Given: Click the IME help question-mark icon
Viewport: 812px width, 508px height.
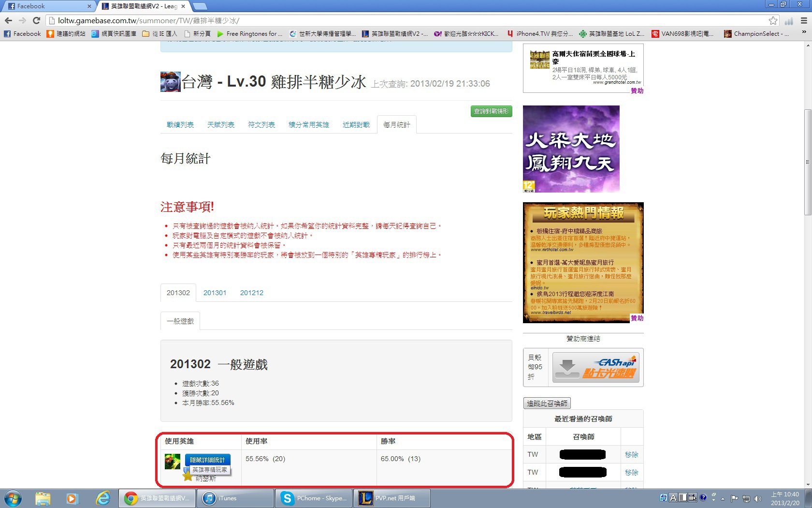Looking at the screenshot, I should click(703, 497).
